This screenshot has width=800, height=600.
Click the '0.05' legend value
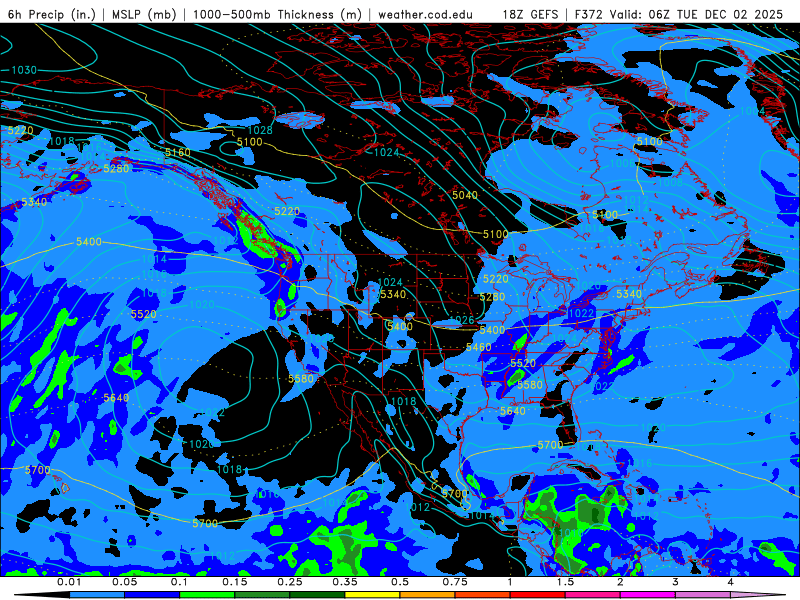click(x=124, y=582)
